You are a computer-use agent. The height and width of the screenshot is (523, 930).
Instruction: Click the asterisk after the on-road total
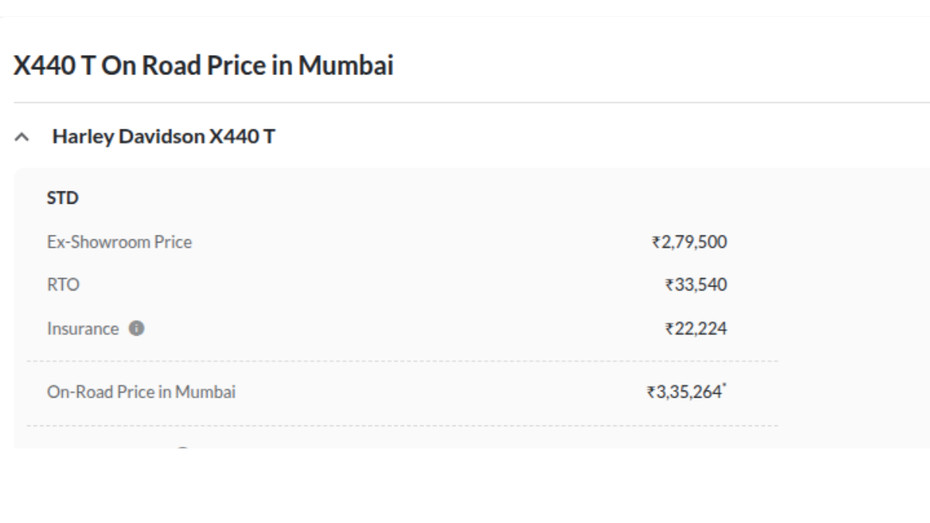pyautogui.click(x=725, y=386)
